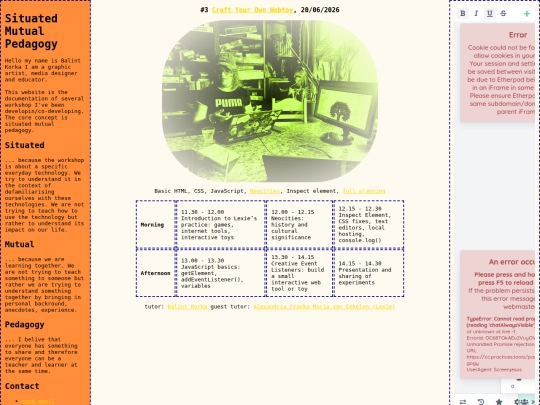Click the TypeError message text in Etherpad
The image size is (540, 405).
click(501, 322)
